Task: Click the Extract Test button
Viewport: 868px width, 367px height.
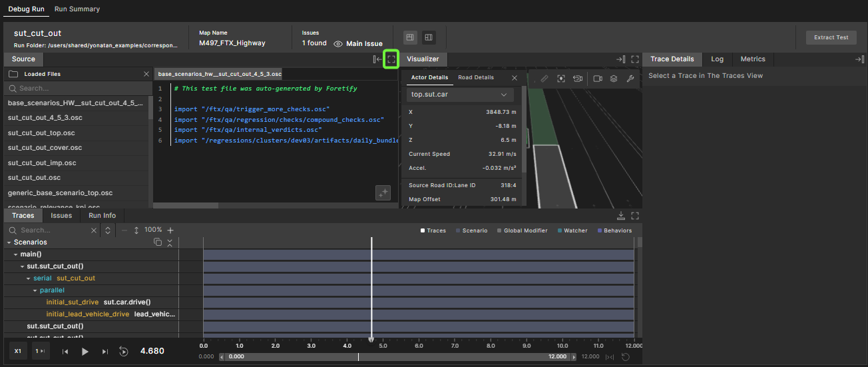Action: click(831, 37)
